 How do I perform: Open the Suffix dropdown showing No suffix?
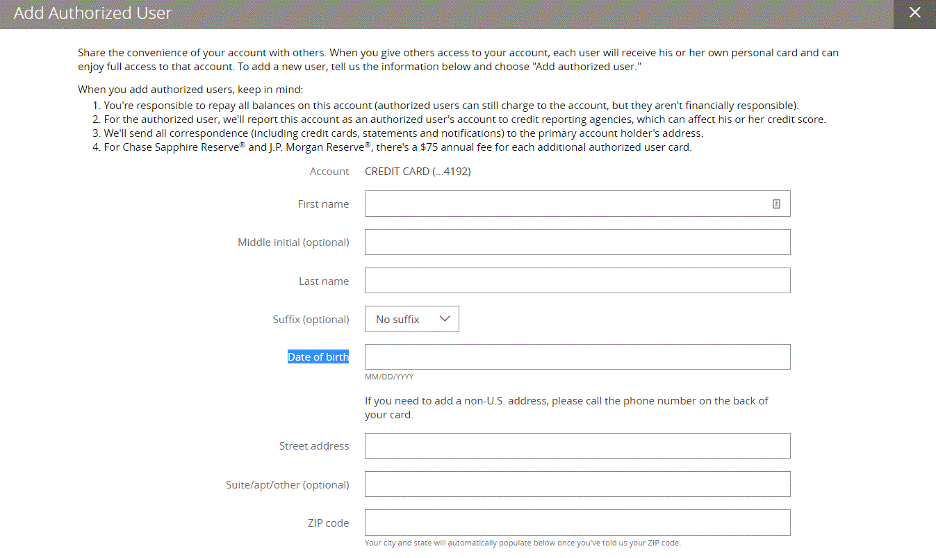pos(412,319)
